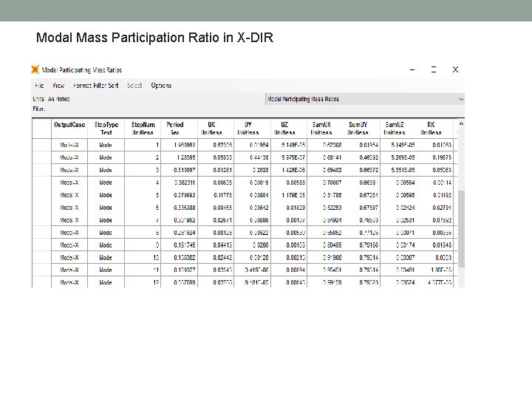Click the SumUX cell 0.70007 in row 4

[x=325, y=183]
